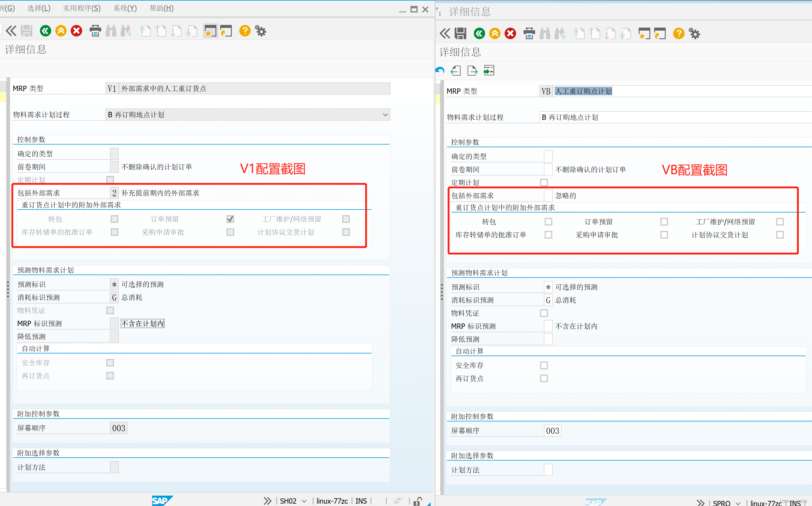Screen dimensions: 812x506
Task: Toggle 订单预留 checkbox in V1 window
Action: coord(230,219)
